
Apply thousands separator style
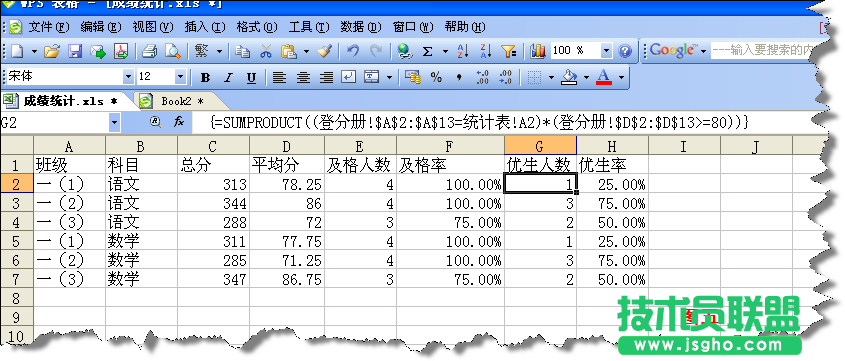click(x=459, y=78)
